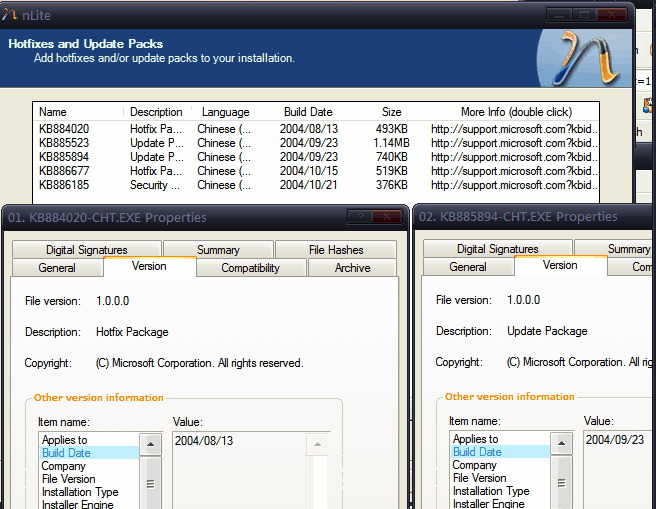Select Version tab in KB884020 Properties
The height and width of the screenshot is (509, 656).
(149, 266)
